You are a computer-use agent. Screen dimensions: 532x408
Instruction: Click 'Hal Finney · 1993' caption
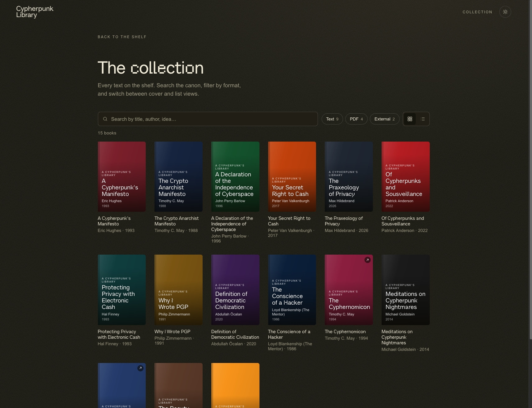point(115,344)
